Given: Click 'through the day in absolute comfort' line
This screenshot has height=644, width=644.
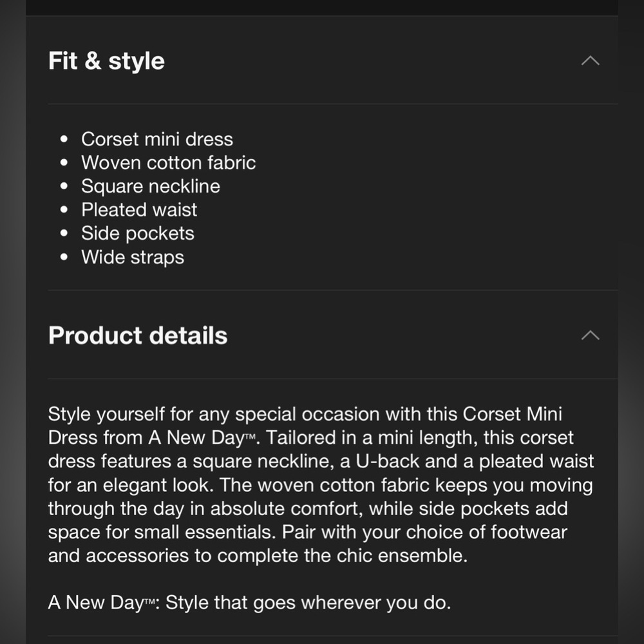Looking at the screenshot, I should 205,509.
